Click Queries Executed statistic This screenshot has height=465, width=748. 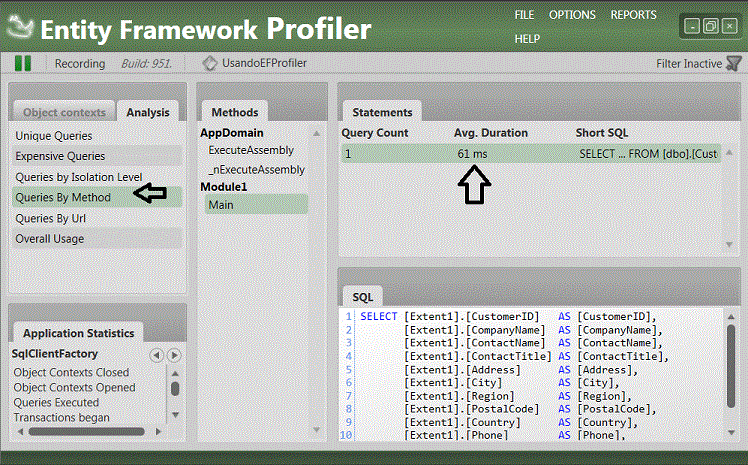(x=56, y=403)
